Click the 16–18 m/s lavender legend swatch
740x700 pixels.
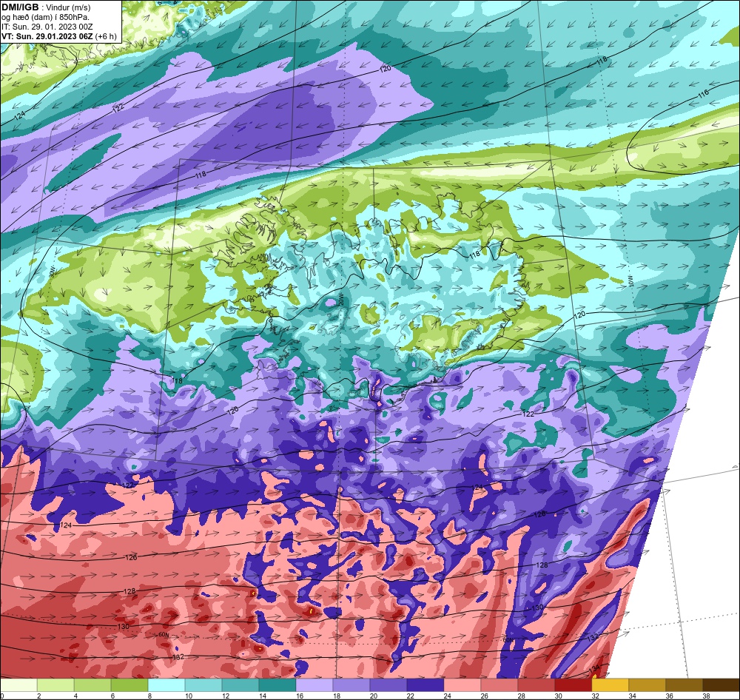click(x=314, y=685)
